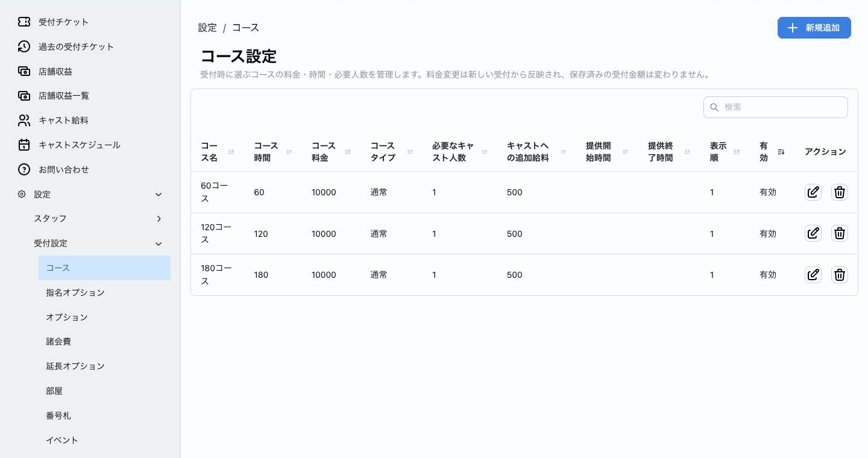This screenshot has height=458, width=868.
Task: Focus the 検索 search field
Action: click(x=775, y=107)
